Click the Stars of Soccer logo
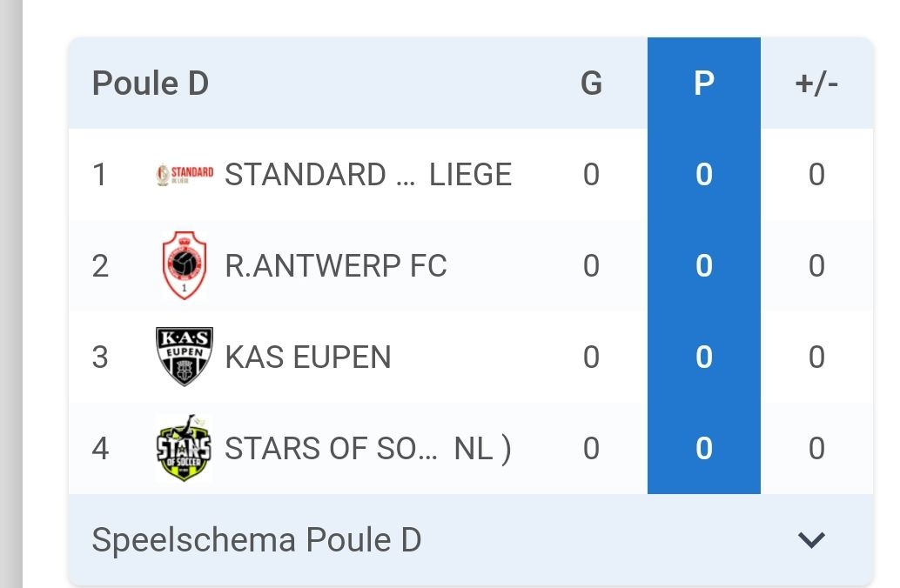Viewport: 900px width, 588px height. (185, 448)
